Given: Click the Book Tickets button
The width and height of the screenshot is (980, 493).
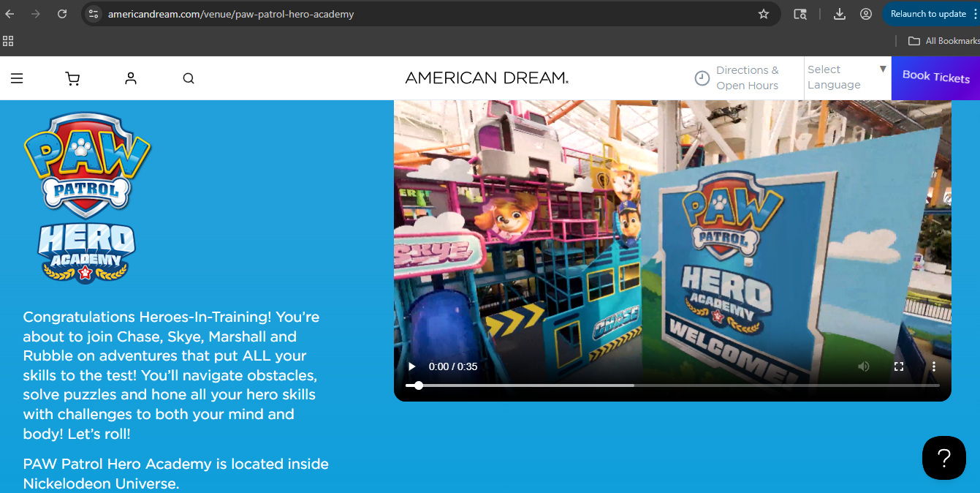Looking at the screenshot, I should pos(935,78).
